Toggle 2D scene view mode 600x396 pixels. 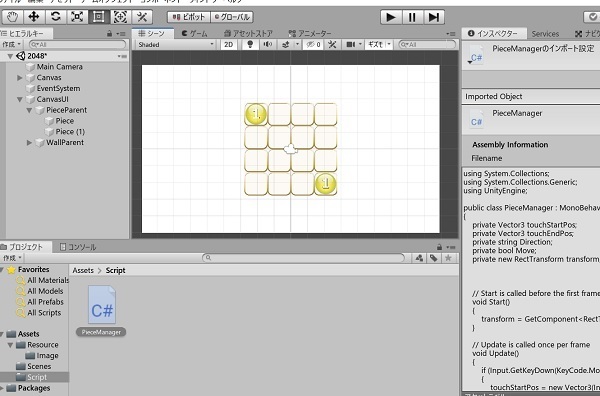pos(228,45)
